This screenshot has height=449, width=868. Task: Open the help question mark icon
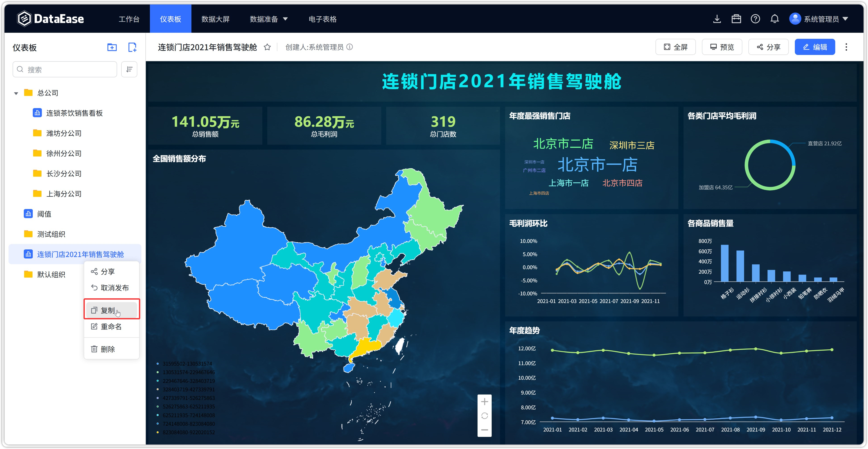click(755, 19)
